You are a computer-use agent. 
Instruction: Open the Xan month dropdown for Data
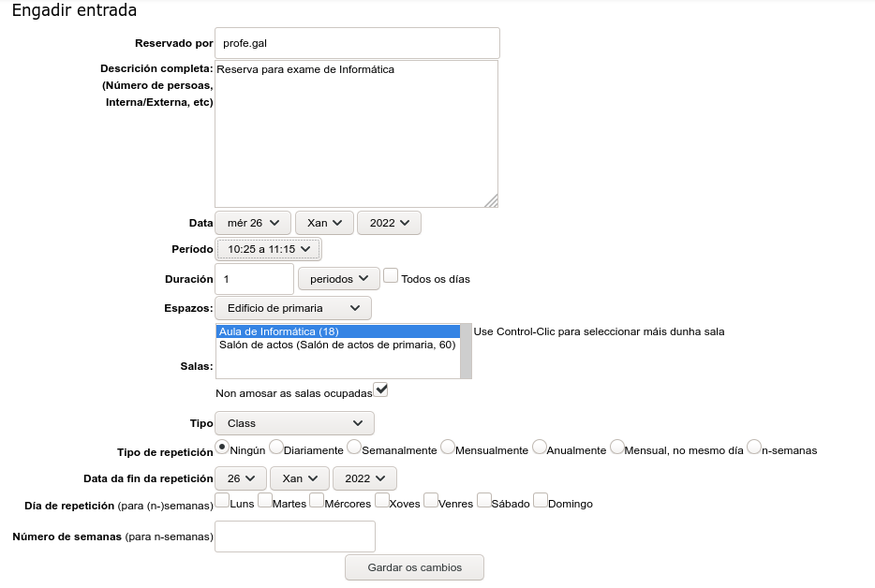[x=324, y=223]
